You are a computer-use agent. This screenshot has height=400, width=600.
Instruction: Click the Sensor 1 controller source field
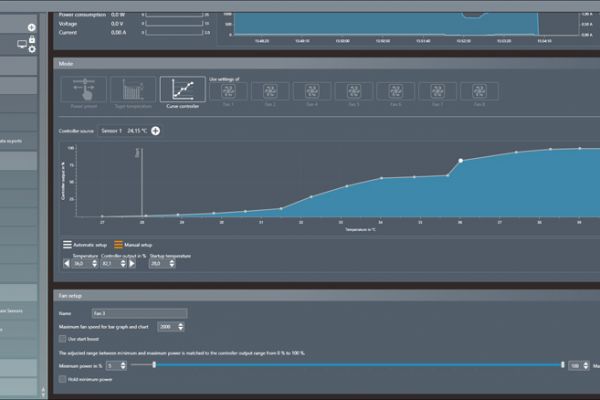click(124, 131)
